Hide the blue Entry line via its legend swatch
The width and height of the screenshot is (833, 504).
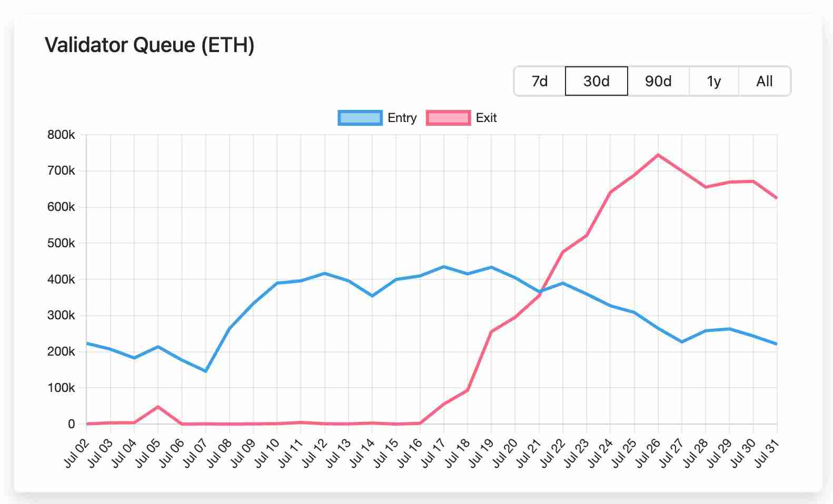click(360, 117)
